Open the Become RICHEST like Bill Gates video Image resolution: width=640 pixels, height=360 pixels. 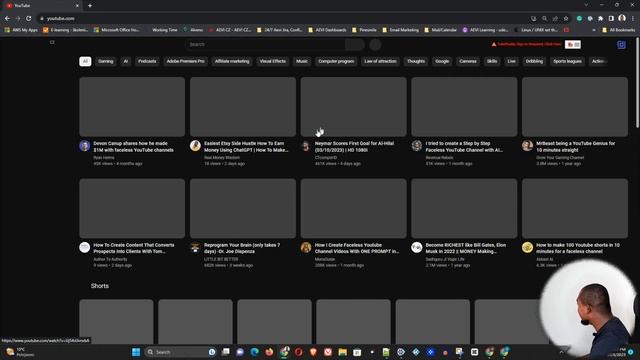(466, 248)
